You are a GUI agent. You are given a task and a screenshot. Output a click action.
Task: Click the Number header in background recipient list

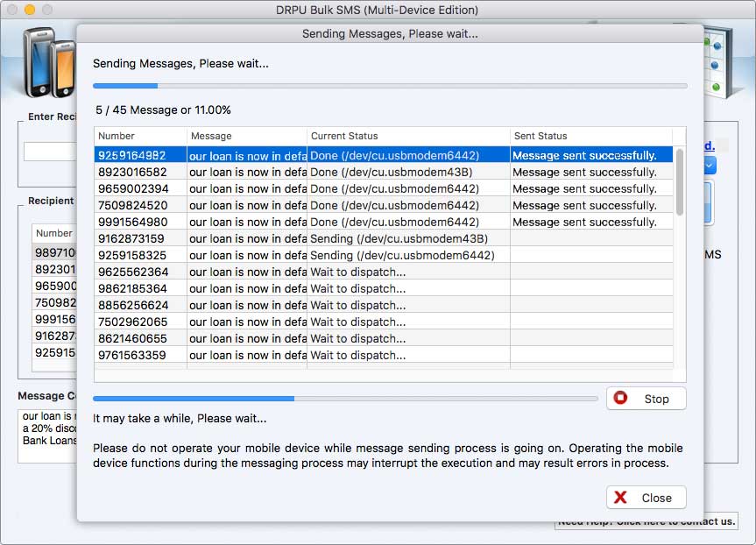tap(54, 233)
